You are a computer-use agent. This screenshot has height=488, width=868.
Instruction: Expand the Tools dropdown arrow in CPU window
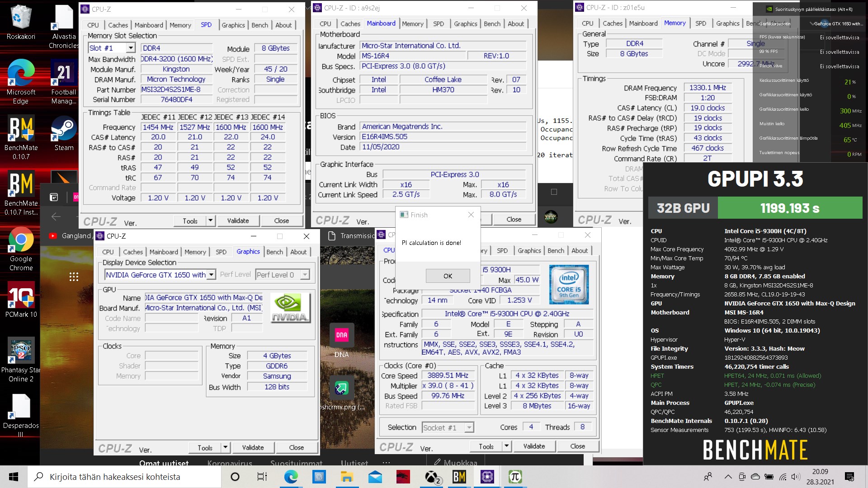506,446
